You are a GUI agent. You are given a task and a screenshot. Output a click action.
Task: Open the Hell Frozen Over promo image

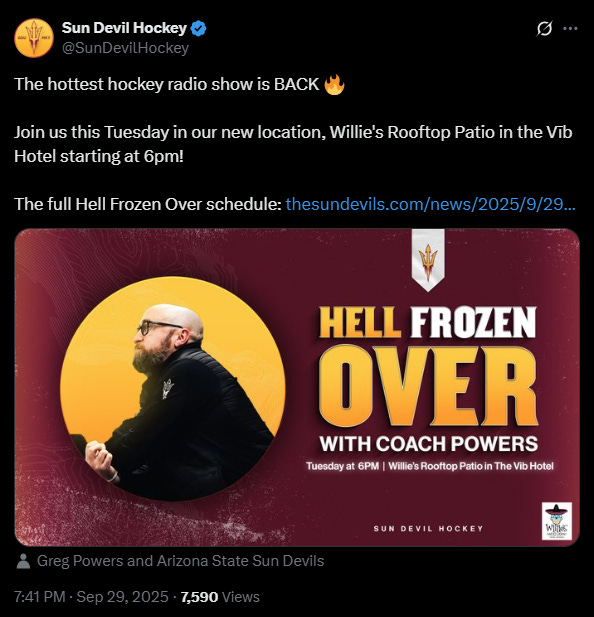297,387
